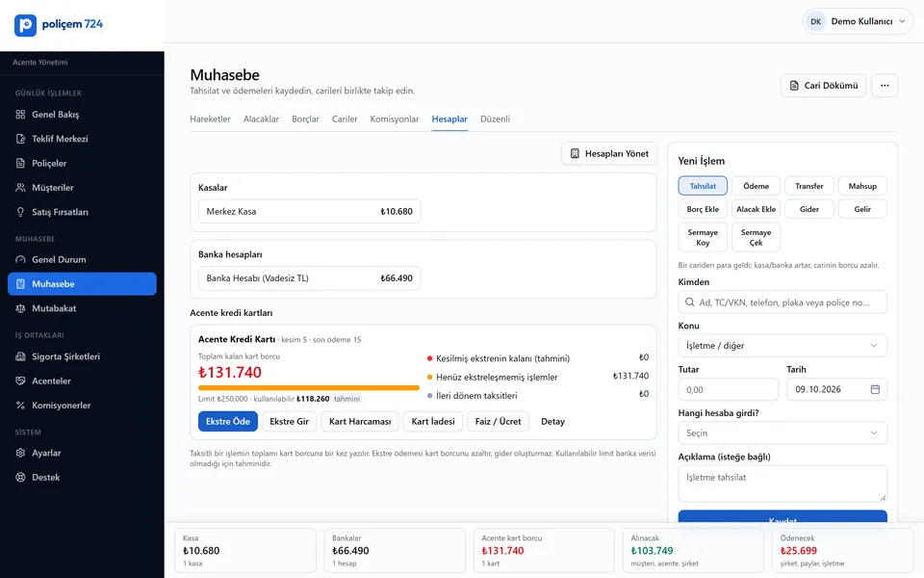Select the Tahsilat transaction type
Image resolution: width=924 pixels, height=578 pixels.
tap(703, 186)
